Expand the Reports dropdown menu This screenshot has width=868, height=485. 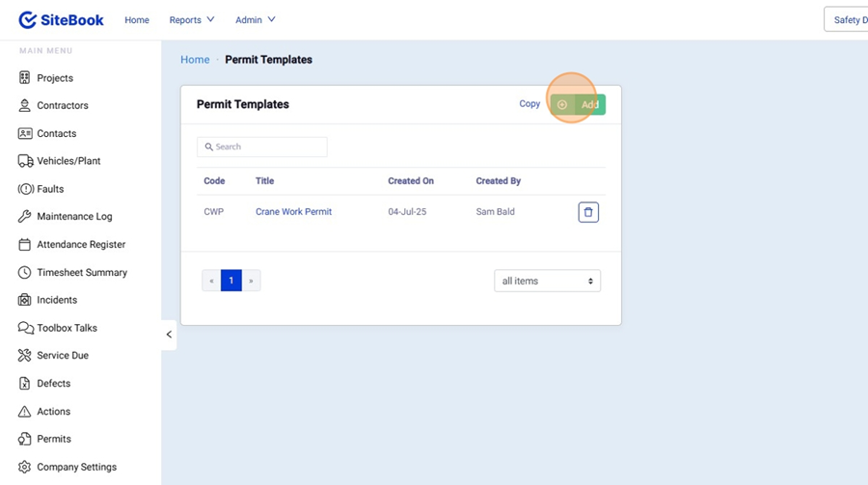[x=191, y=20]
